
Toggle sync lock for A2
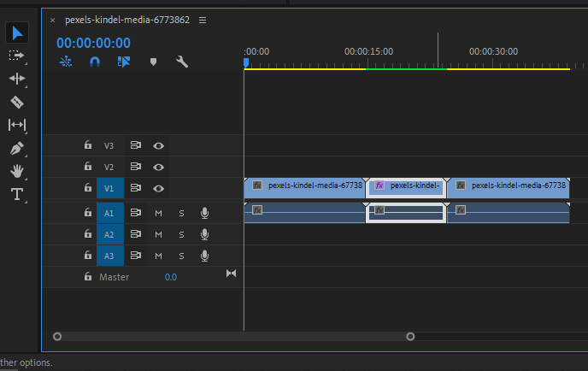[x=136, y=234]
